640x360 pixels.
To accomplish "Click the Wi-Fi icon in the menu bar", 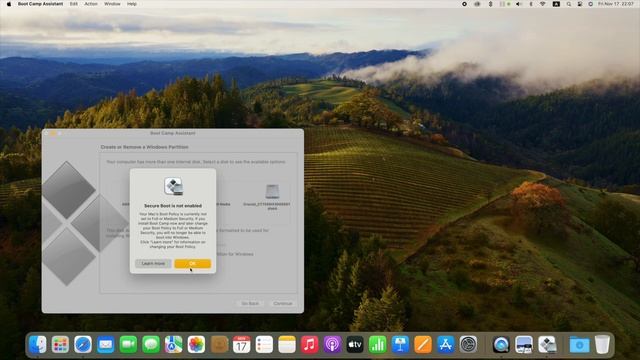I will click(542, 4).
